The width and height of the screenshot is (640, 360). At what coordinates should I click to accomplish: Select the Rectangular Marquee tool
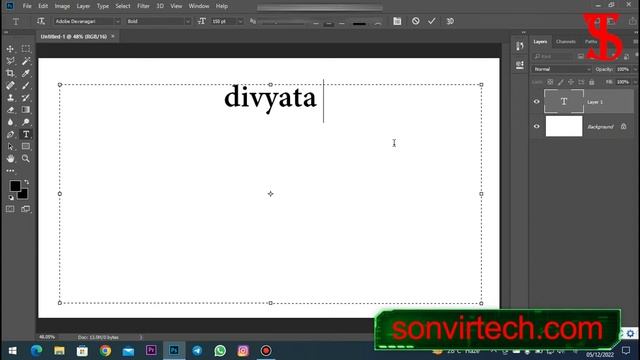[x=26, y=49]
